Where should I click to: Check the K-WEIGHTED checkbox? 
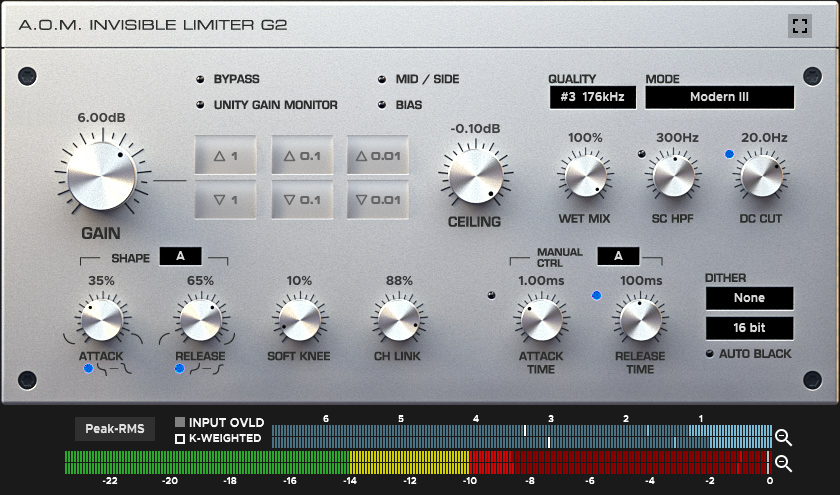pos(180,439)
